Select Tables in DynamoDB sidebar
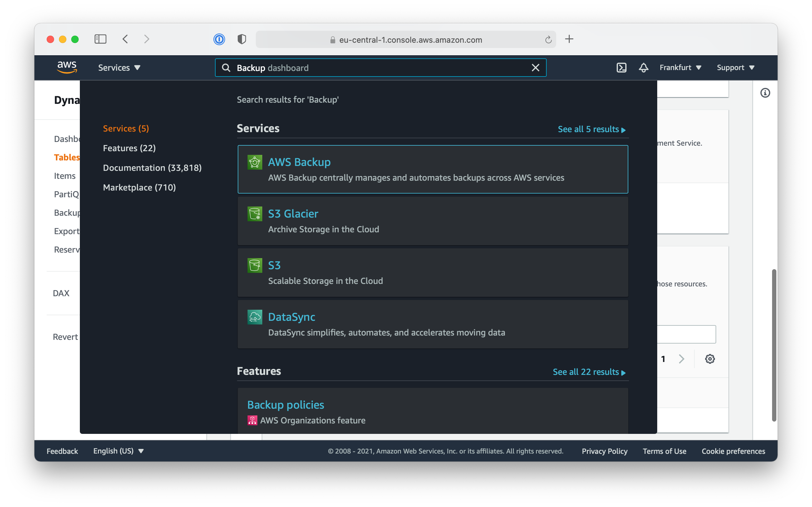Viewport: 812px width, 507px height. [67, 157]
